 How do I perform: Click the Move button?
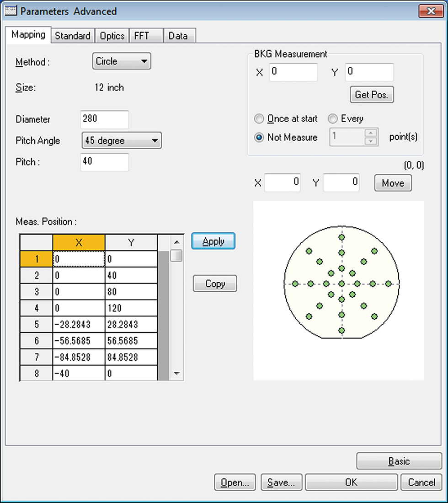click(x=392, y=182)
